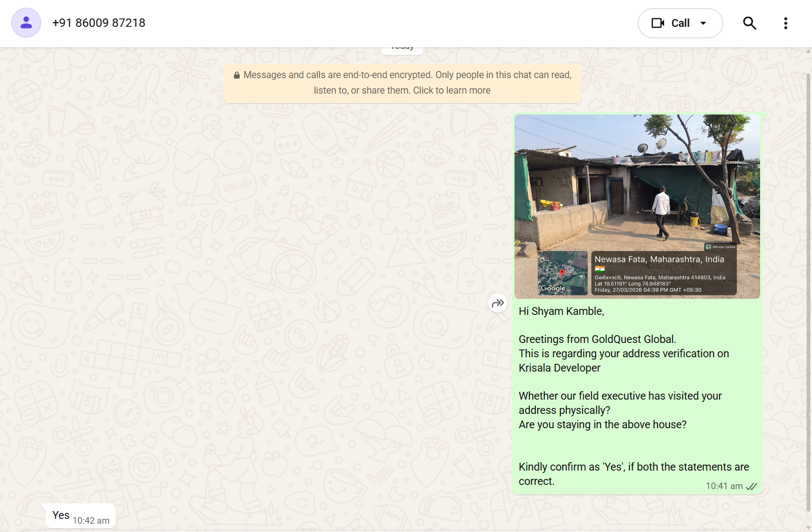
Task: Click the 10:41 am sent timestamp
Action: click(724, 486)
